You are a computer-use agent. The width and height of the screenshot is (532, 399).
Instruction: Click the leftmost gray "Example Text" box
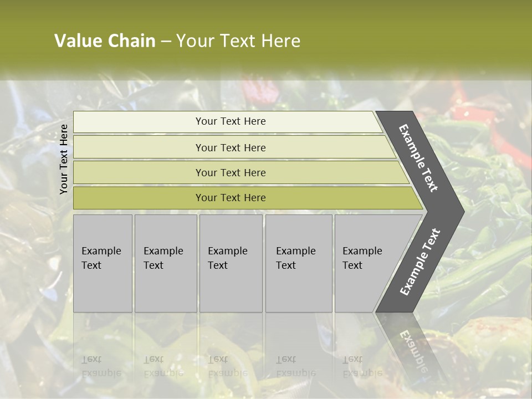pos(103,263)
